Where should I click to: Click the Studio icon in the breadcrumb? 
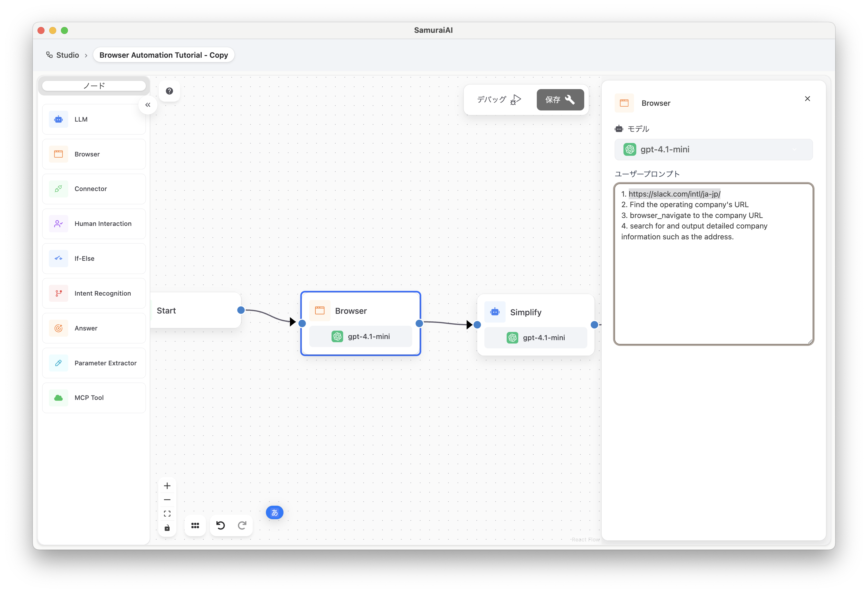tap(49, 55)
